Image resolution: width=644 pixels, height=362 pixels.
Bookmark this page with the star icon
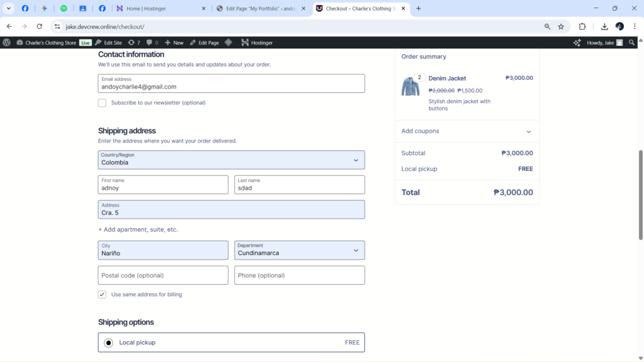click(x=561, y=26)
